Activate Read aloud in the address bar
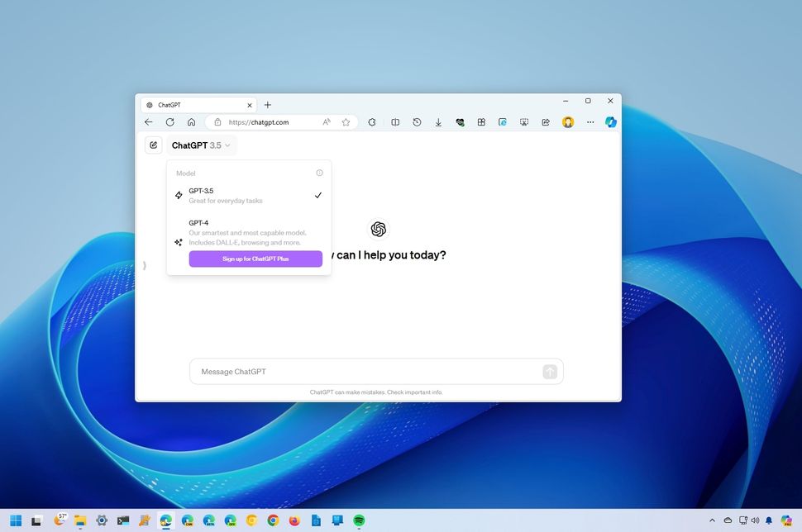The image size is (802, 532). pyautogui.click(x=327, y=122)
